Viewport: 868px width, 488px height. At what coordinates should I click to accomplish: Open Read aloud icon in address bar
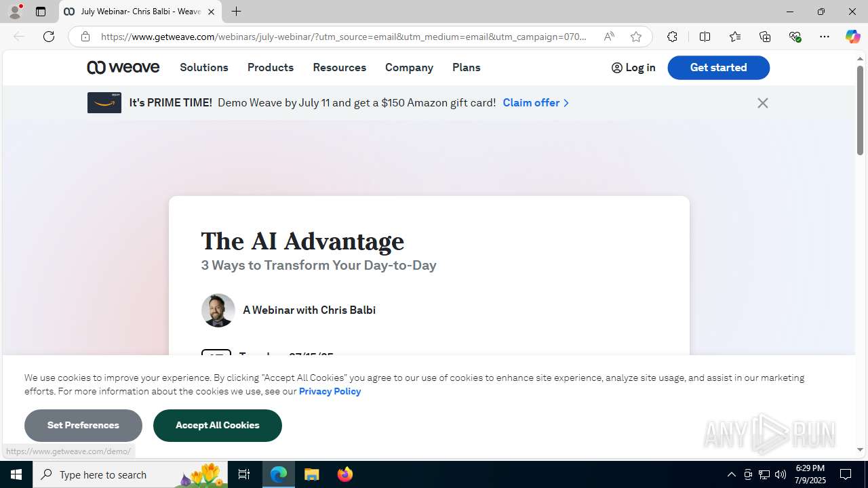609,37
